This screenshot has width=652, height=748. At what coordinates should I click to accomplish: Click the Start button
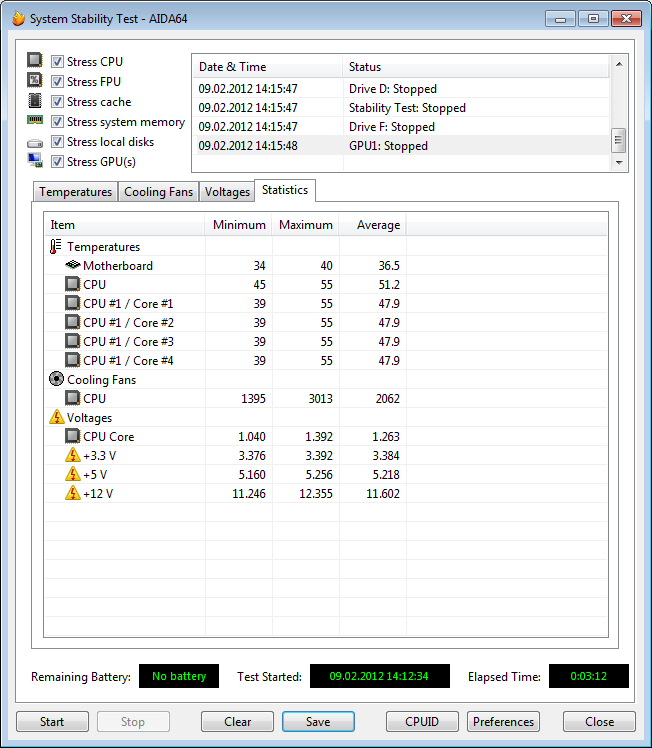pyautogui.click(x=52, y=721)
